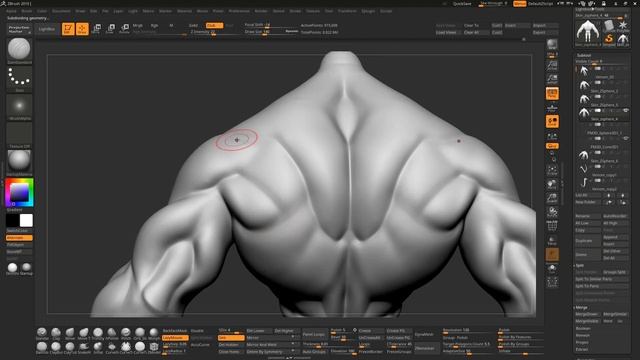Enable the Mrgb paint mode
Image resolution: width=640 pixels, height=360 pixels.
point(138,25)
